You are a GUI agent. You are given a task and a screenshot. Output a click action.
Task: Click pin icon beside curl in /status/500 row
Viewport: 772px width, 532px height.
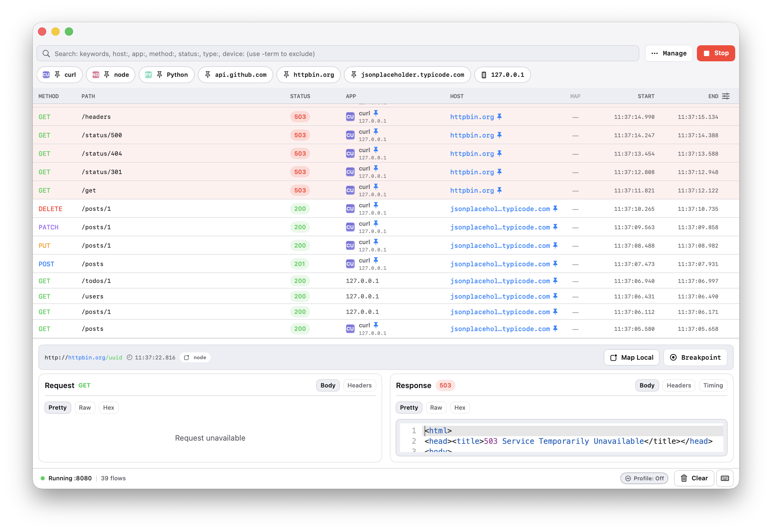[376, 131]
